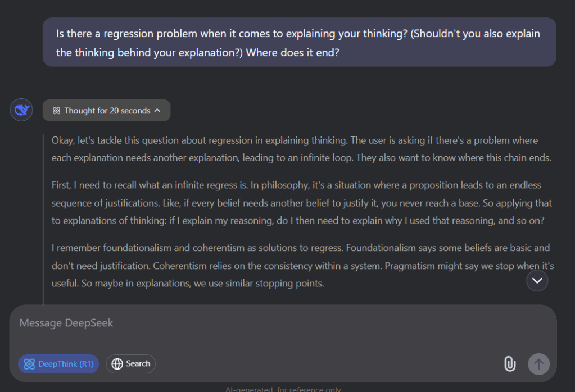Click 'Where does it end?' in the user message

click(x=292, y=52)
